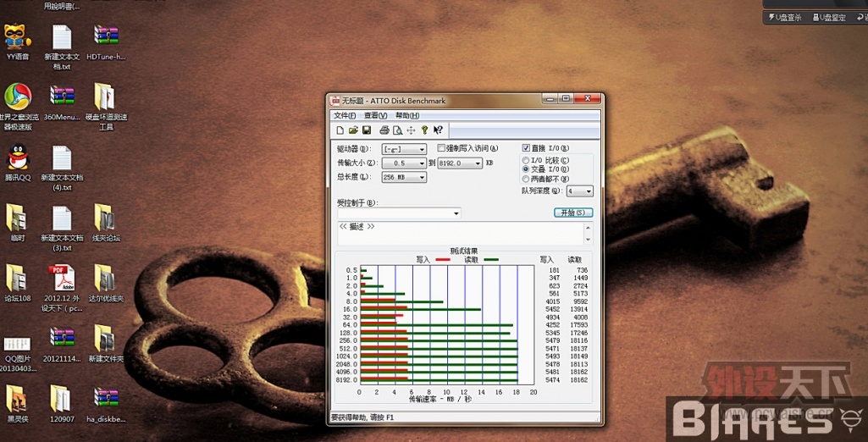The width and height of the screenshot is (868, 442).
Task: Open the 队列深度 queue depth dropdown
Action: [589, 191]
